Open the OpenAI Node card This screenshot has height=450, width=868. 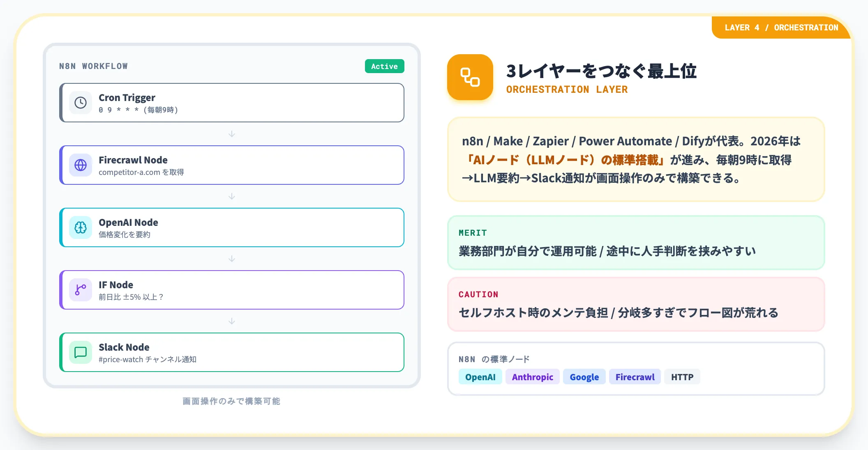[x=232, y=227]
